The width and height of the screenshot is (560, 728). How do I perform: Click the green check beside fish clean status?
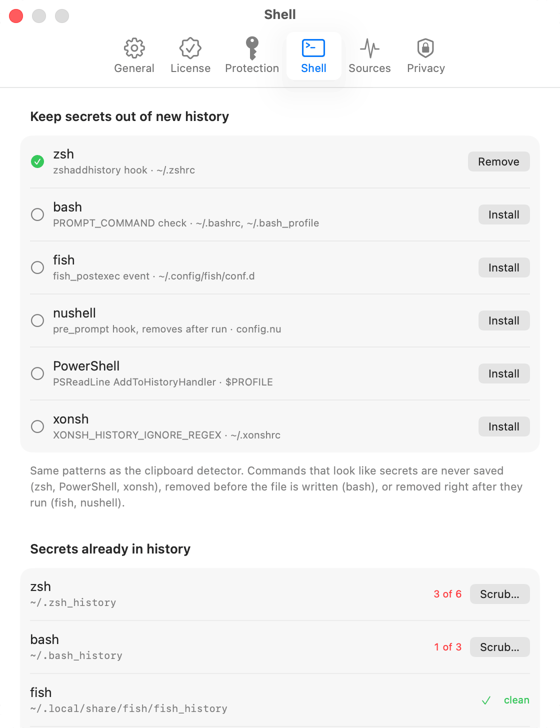click(486, 700)
